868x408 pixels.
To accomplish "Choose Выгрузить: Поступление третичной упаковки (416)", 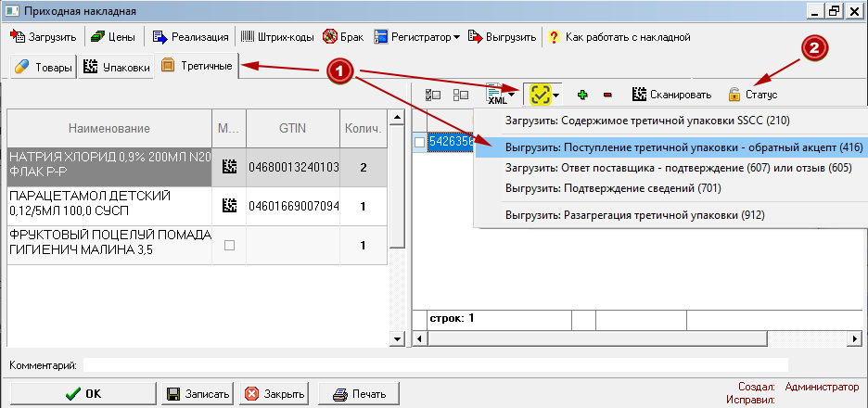I will click(x=670, y=147).
